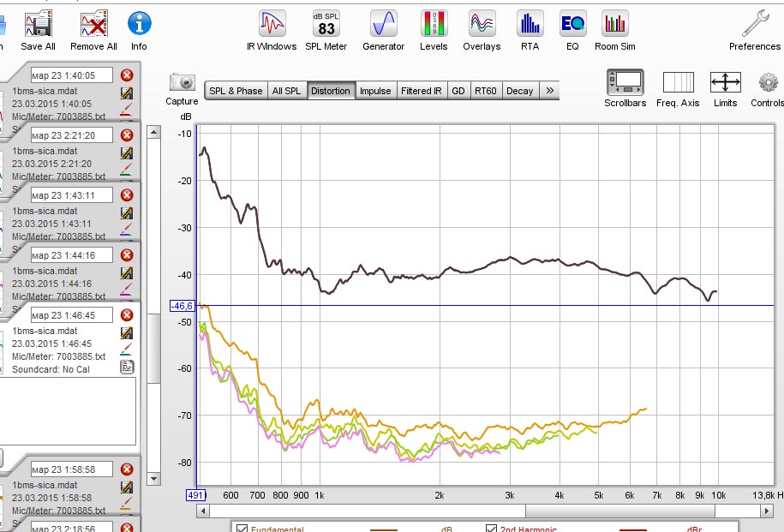Click the Save All toolbar icon

pyautogui.click(x=38, y=24)
